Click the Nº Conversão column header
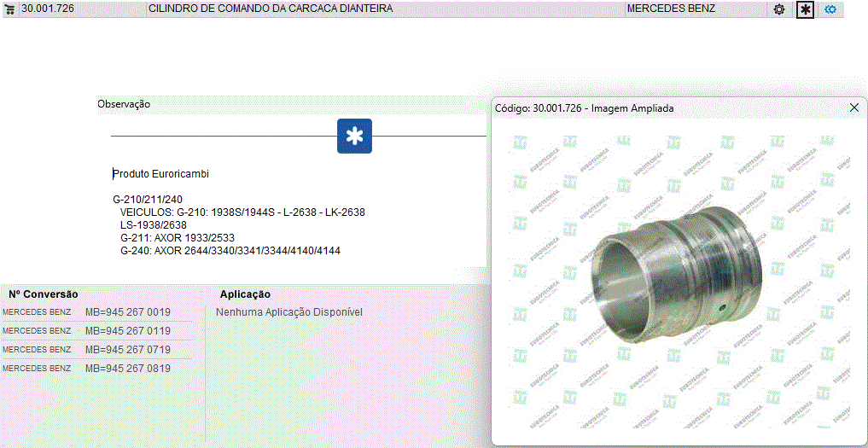Screen dimensions: 868x448 (44, 294)
